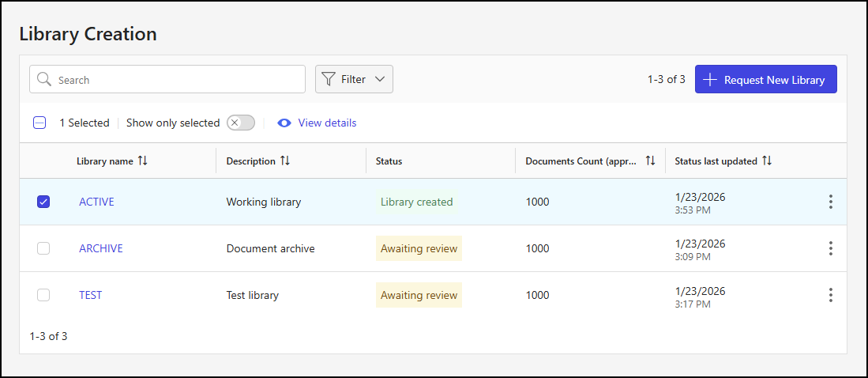Click the top 1-3 of 3 counter
Viewport: 868px width, 378px height.
tap(667, 79)
